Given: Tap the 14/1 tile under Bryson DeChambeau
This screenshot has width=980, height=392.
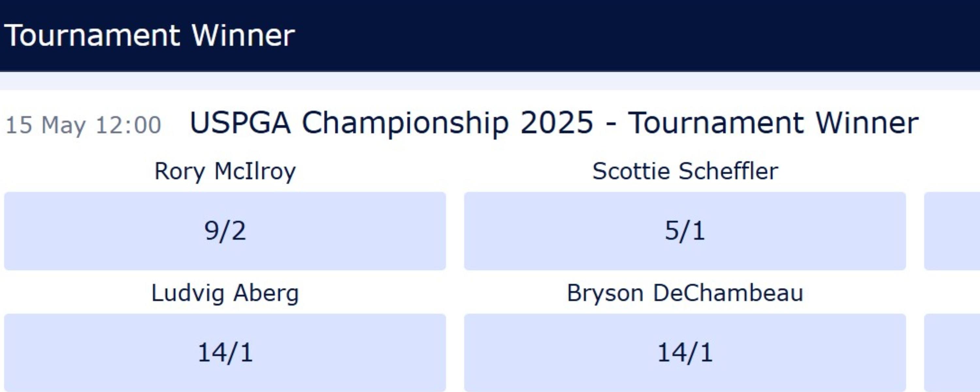Looking at the screenshot, I should (685, 352).
